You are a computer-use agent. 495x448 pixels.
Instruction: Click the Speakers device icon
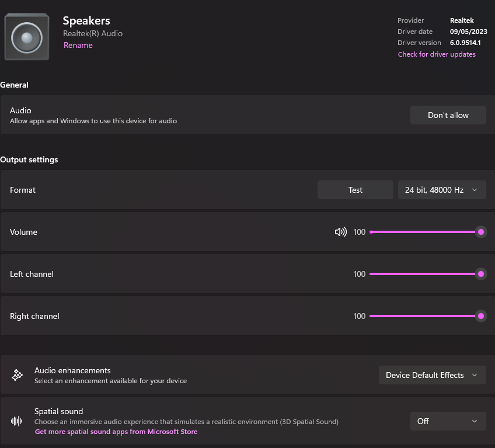point(26,37)
